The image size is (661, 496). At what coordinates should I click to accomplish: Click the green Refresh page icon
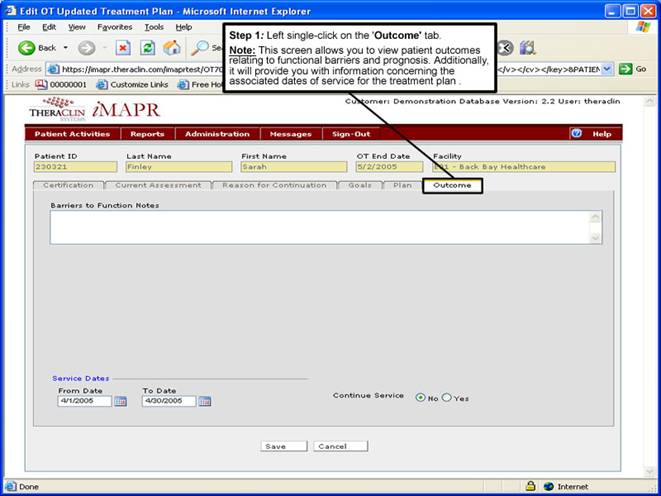point(147,47)
